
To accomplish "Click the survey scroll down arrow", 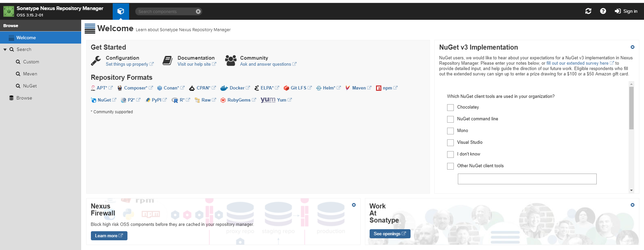I will 631,190.
